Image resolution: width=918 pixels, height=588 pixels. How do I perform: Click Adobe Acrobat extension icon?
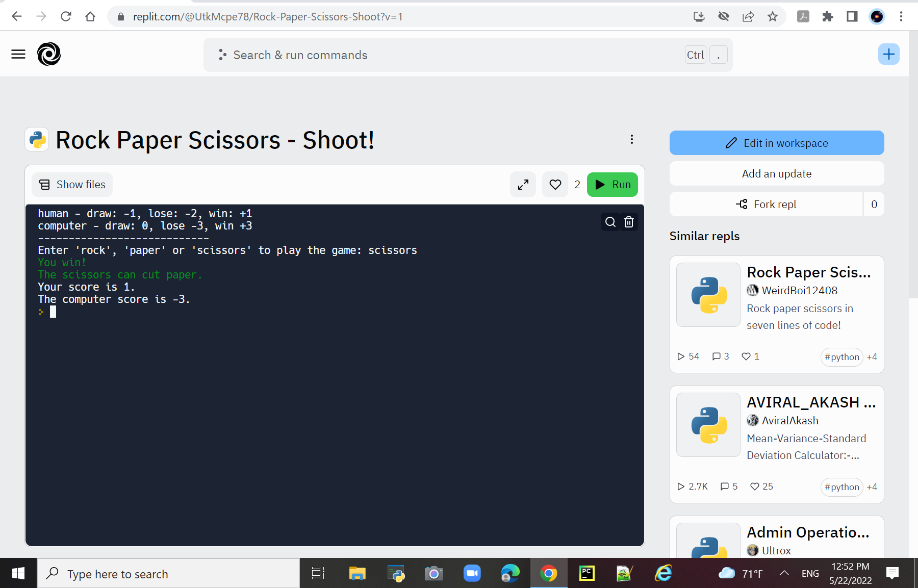click(803, 16)
